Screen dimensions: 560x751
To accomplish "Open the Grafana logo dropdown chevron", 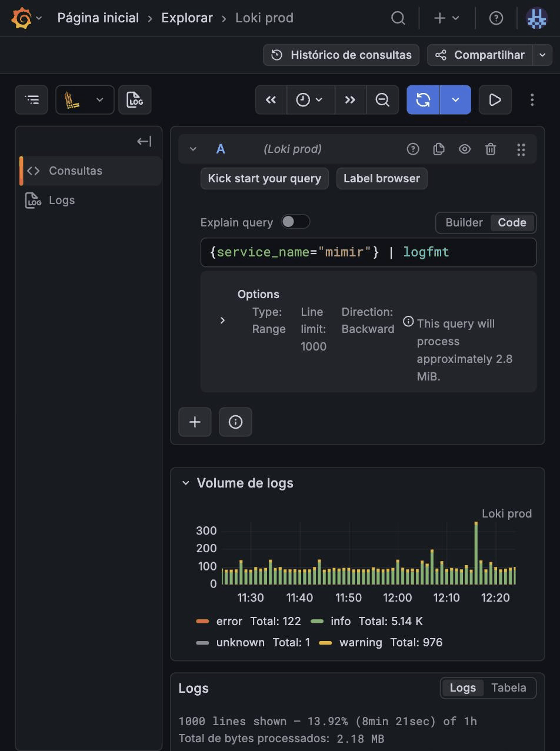I will click(x=39, y=18).
